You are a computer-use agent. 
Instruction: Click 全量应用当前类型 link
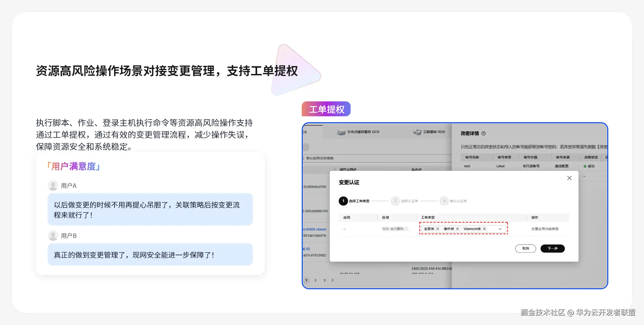click(x=545, y=229)
